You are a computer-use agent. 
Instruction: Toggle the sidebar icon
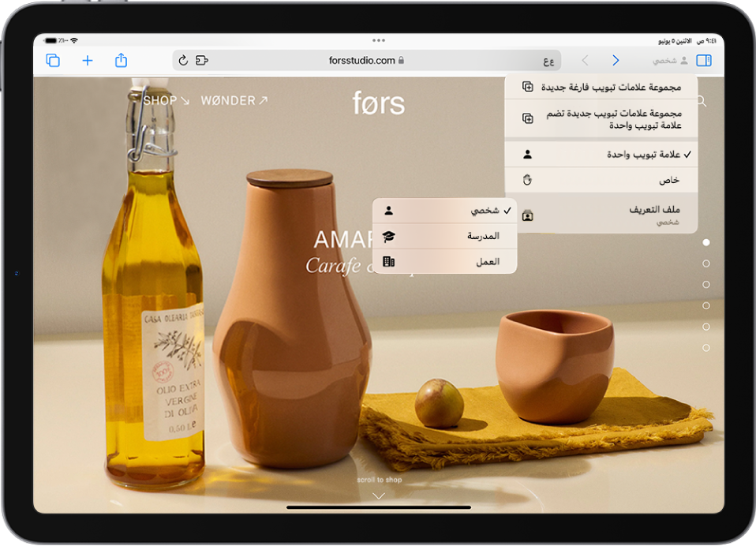coord(704,61)
